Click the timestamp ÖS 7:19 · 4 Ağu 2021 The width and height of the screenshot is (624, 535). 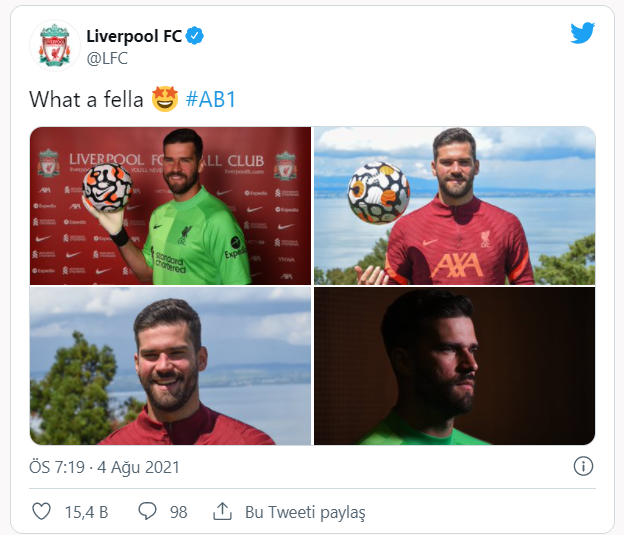105,467
